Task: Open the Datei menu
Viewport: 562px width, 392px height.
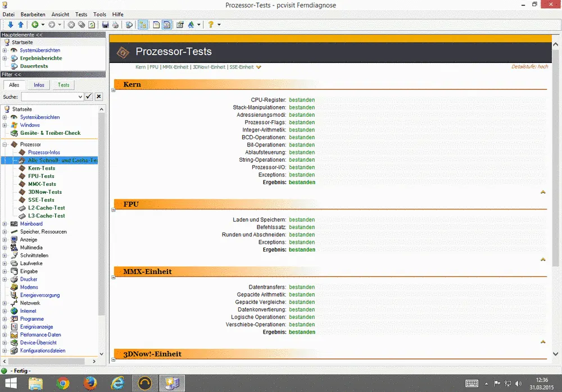Action: (8, 15)
